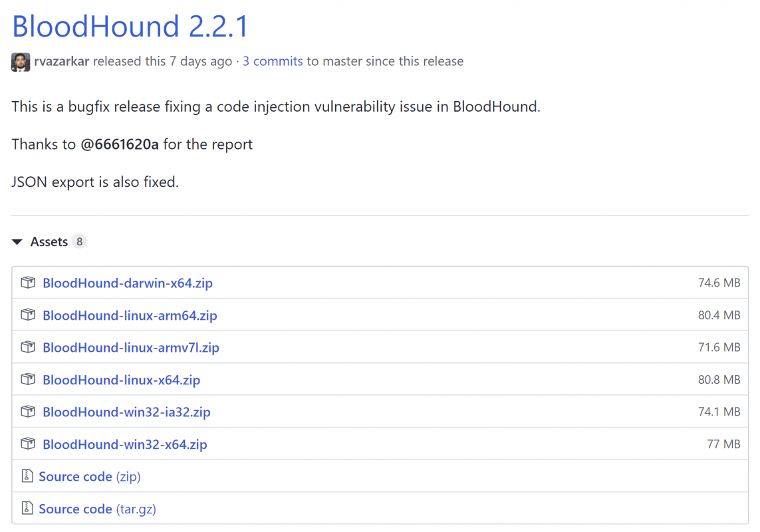Click file-zip icon beside Source code (tar.gz)
This screenshot has height=532, width=760.
tap(27, 509)
